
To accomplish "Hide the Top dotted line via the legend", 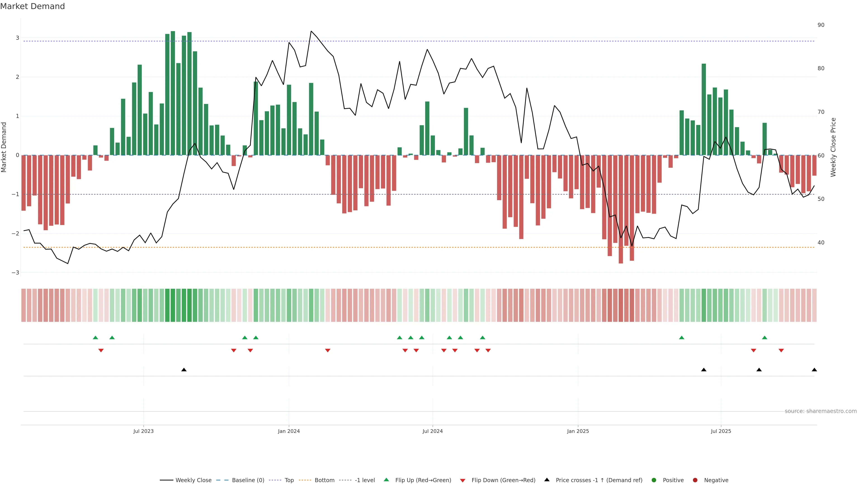I will tap(289, 480).
